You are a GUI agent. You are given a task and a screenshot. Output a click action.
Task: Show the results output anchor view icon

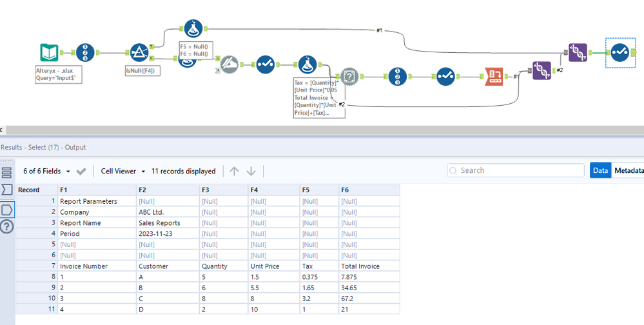[7, 210]
